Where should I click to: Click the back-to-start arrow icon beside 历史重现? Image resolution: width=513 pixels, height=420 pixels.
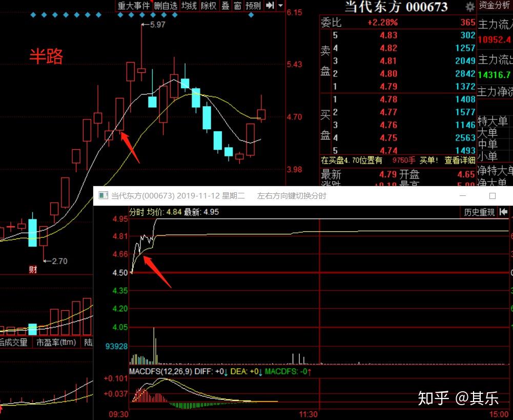click(504, 212)
